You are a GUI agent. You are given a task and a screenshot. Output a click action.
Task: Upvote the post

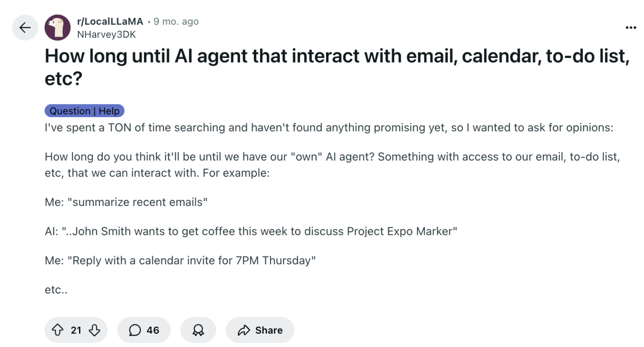point(57,330)
